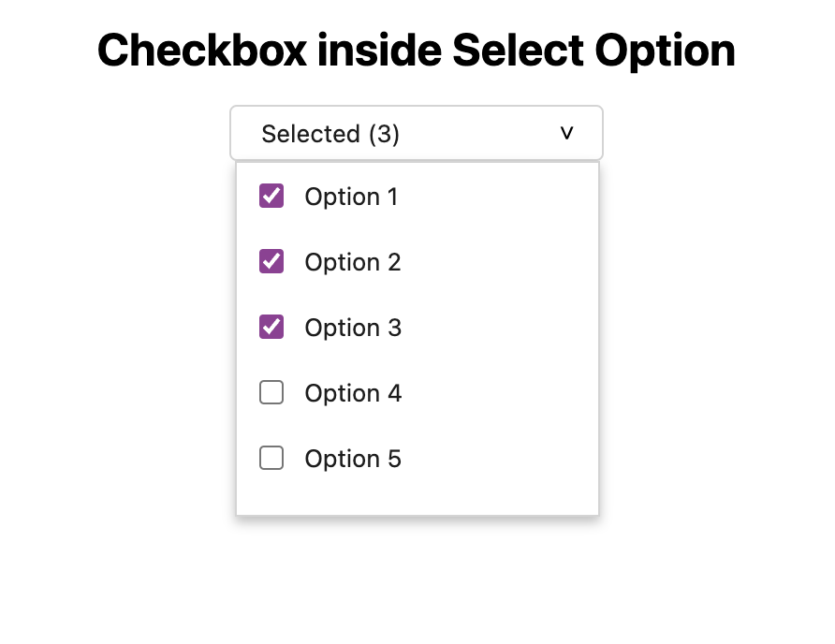Click the blank area below Option 5
Image resolution: width=835 pixels, height=644 pixels.
[x=417, y=494]
